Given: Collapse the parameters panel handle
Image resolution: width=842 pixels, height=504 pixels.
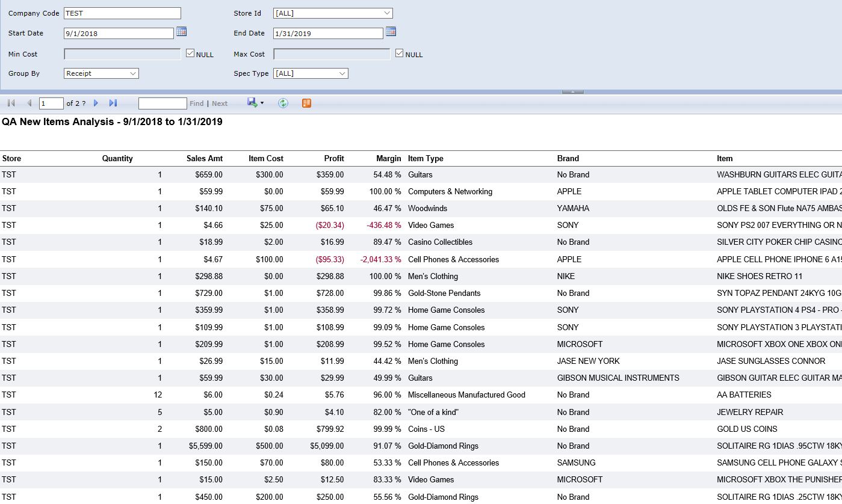Looking at the screenshot, I should 572,92.
